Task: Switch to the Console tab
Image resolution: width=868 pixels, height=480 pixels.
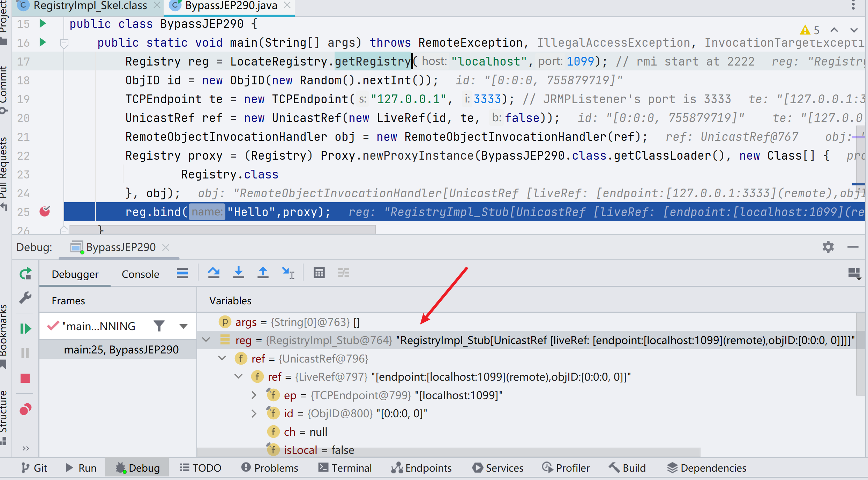Action: click(140, 274)
